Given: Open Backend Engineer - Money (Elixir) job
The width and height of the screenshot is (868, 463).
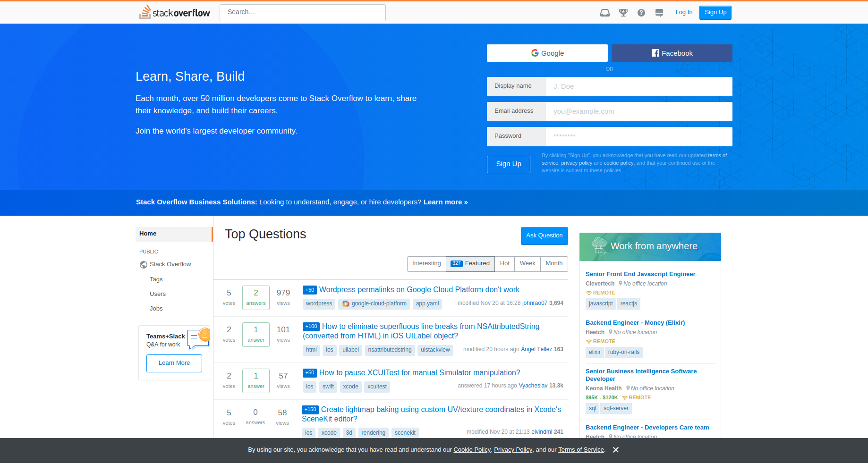Looking at the screenshot, I should [635, 323].
